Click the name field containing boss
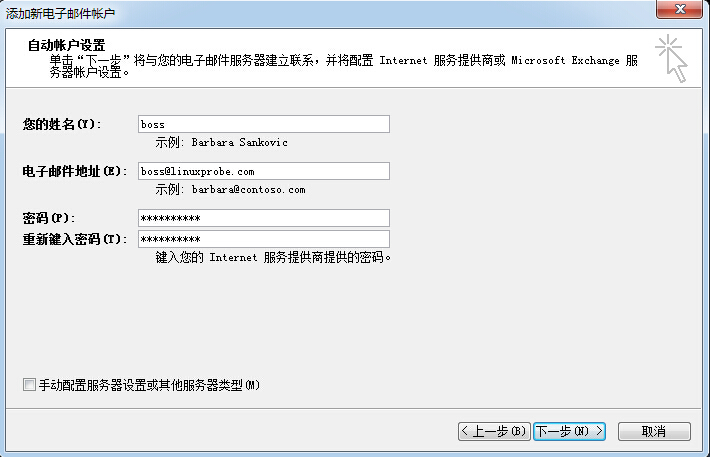 pos(263,124)
